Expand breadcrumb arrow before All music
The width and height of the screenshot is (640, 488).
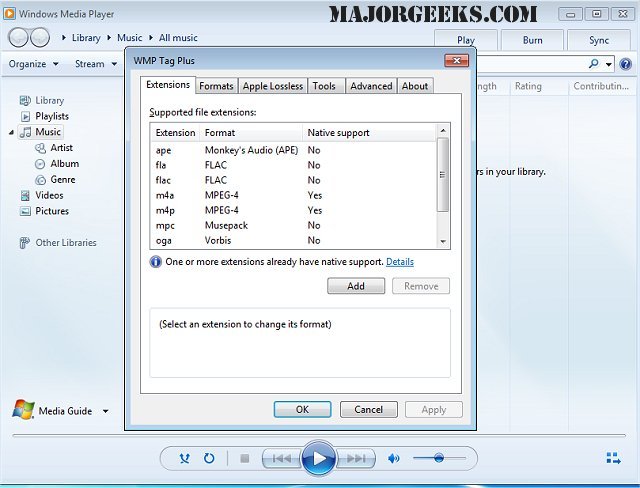coord(151,38)
